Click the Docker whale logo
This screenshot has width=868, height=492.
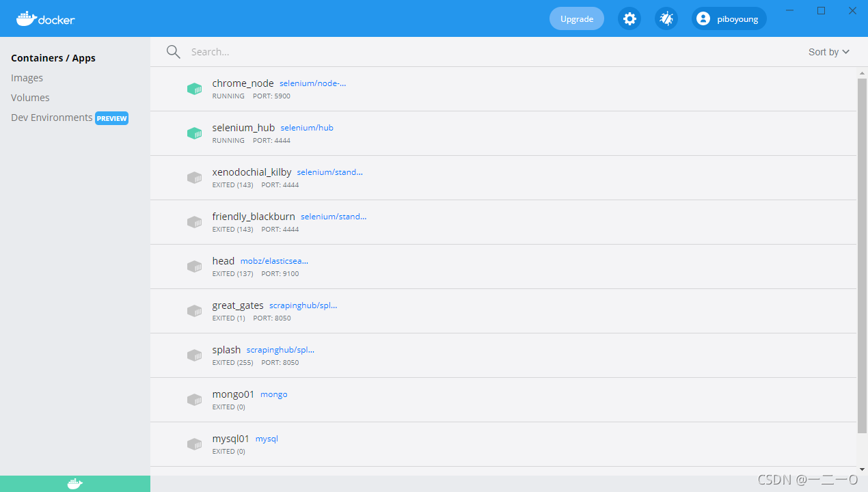pyautogui.click(x=46, y=18)
